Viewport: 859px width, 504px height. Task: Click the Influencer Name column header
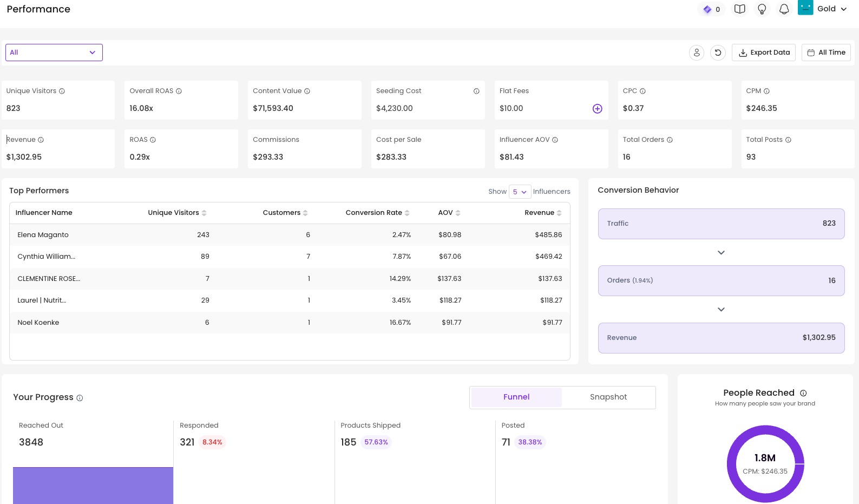pyautogui.click(x=44, y=213)
